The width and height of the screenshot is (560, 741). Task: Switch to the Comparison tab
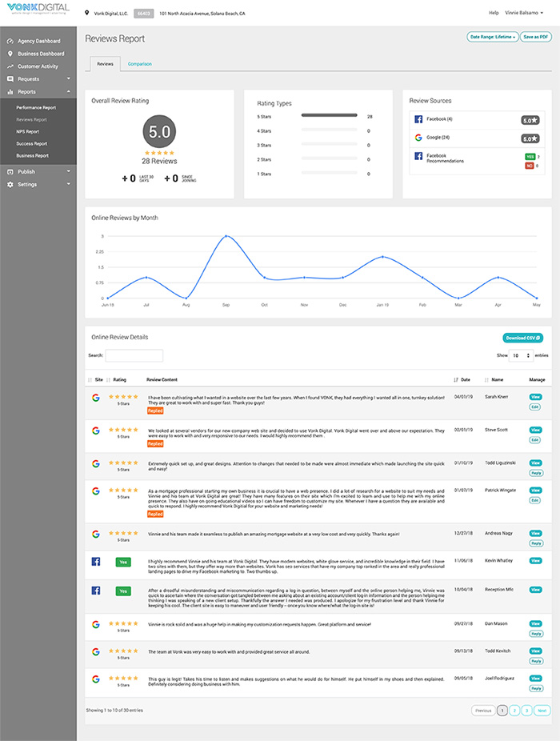[x=140, y=64]
